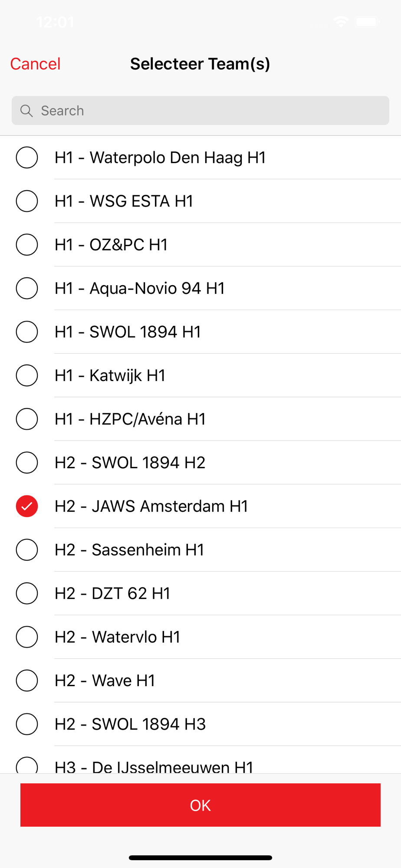Select DZT 62 H1 team
This screenshot has height=868, width=401.
[x=27, y=593]
